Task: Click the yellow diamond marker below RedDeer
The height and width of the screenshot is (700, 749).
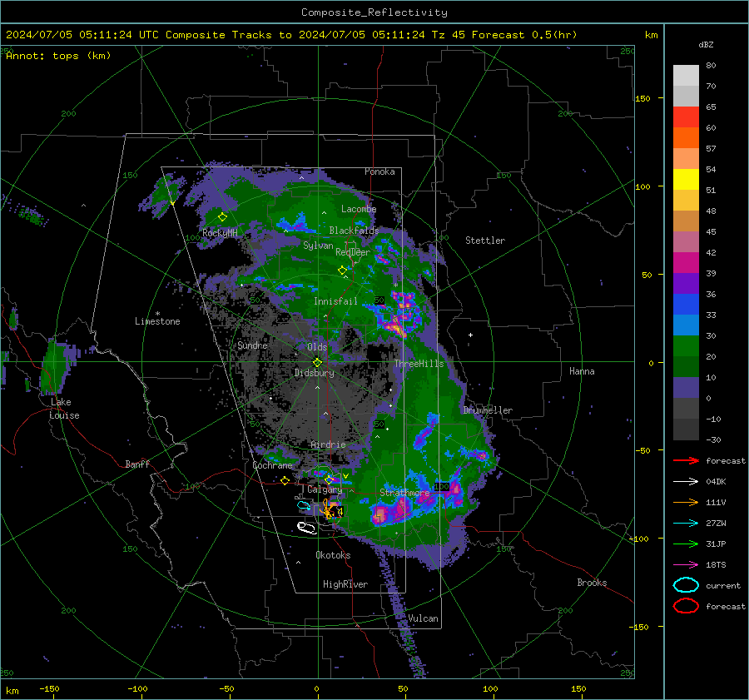Action: (x=343, y=271)
